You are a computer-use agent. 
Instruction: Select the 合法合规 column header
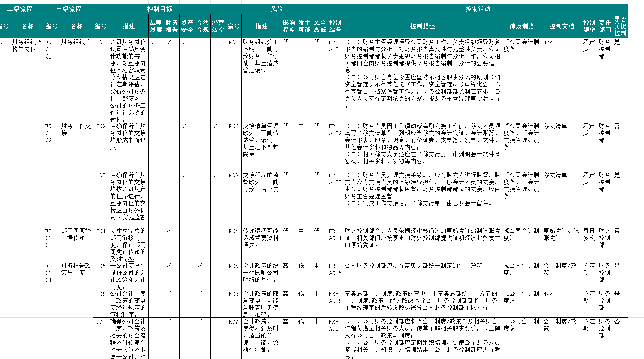[203, 26]
